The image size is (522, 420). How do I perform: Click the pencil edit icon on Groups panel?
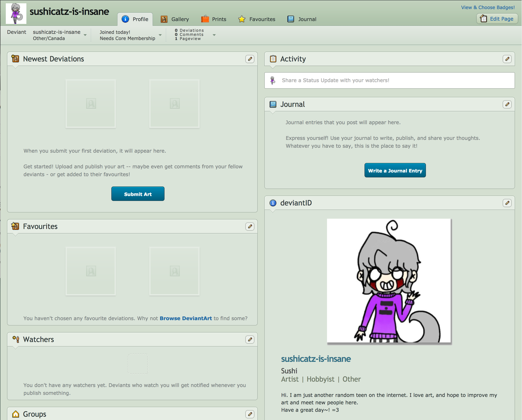pos(250,414)
